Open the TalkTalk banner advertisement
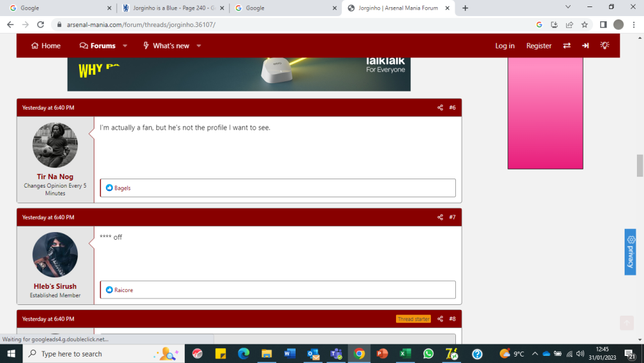 (239, 74)
